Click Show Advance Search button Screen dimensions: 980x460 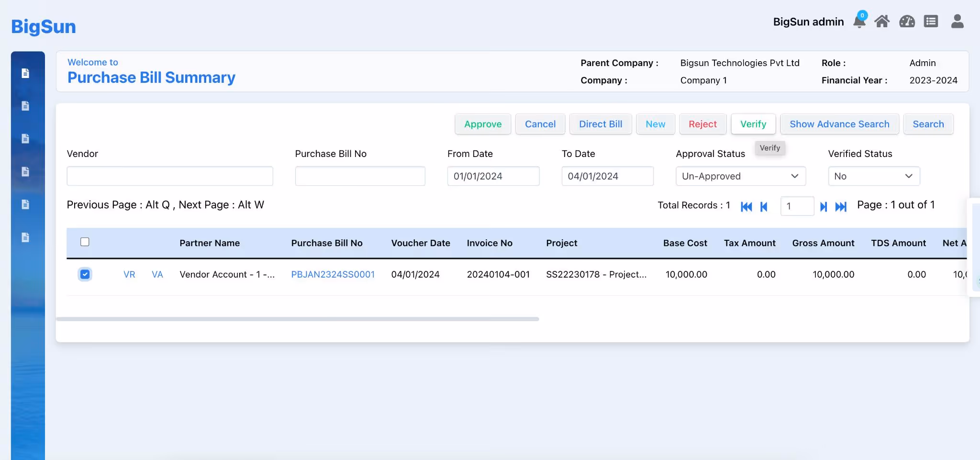tap(840, 124)
